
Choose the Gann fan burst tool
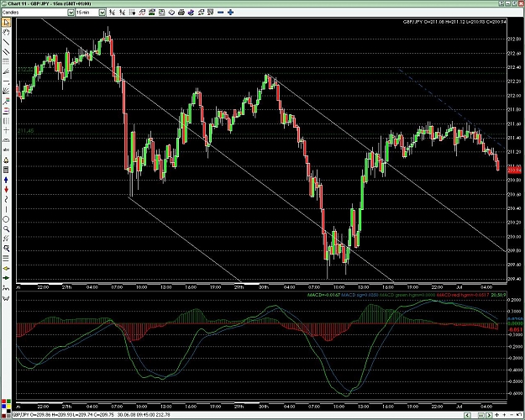6,91
